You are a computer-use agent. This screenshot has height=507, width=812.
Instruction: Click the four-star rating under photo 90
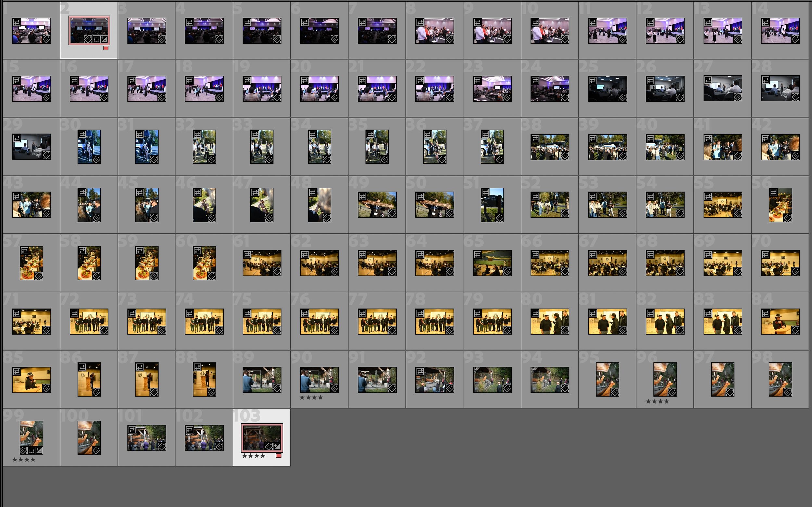coord(311,397)
